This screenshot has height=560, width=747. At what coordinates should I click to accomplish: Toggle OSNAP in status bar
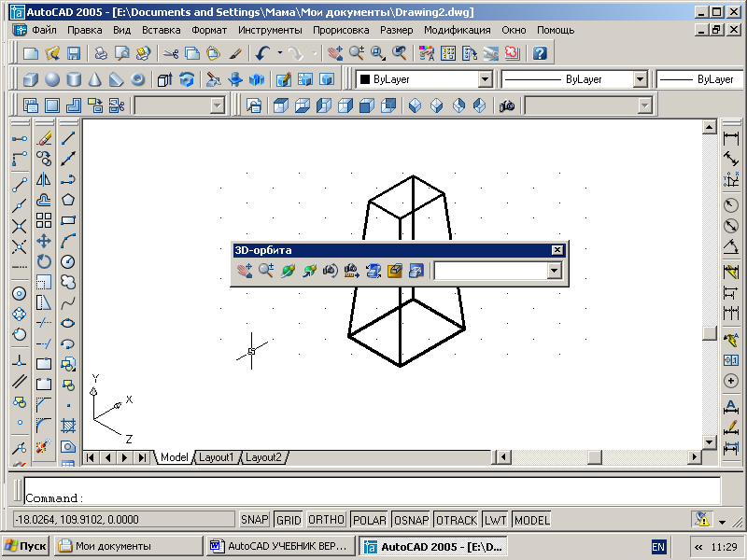[x=411, y=520]
